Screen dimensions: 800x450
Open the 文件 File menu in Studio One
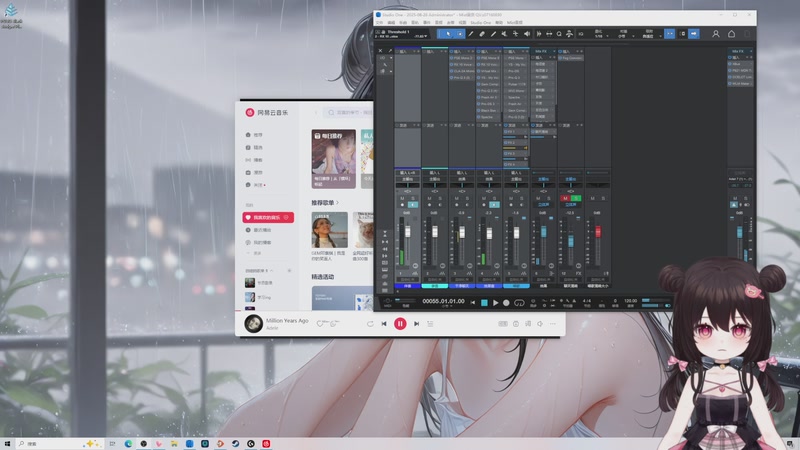pyautogui.click(x=380, y=22)
